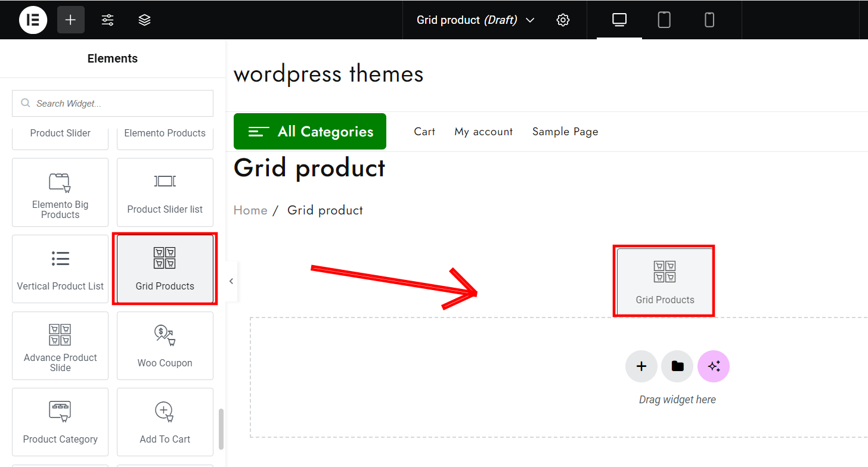Image resolution: width=868 pixels, height=467 pixels.
Task: Click the Search Widget input field
Action: coord(113,104)
